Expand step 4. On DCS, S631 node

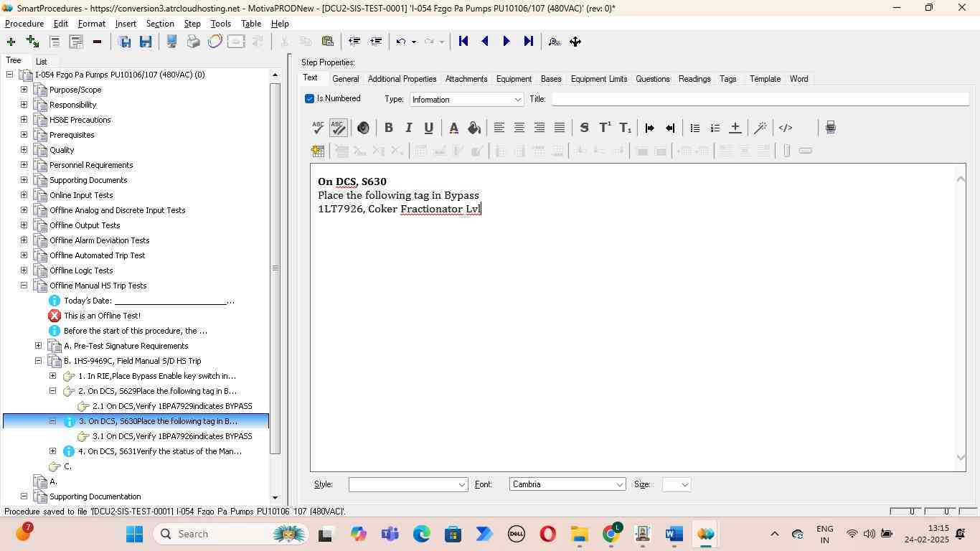tap(52, 451)
